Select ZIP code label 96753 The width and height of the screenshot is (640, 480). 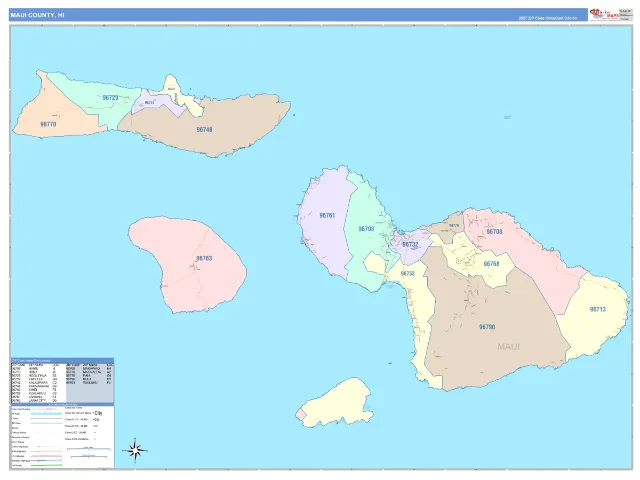407,273
